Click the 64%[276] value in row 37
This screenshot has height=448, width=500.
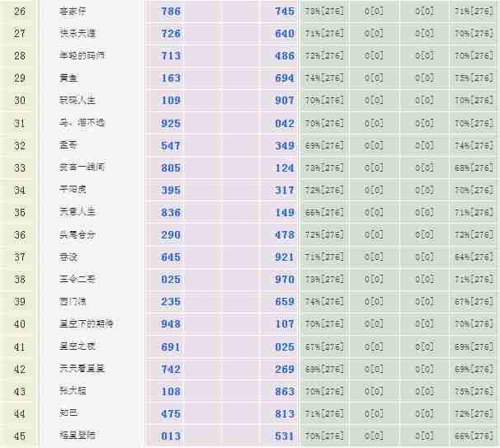coord(474,257)
